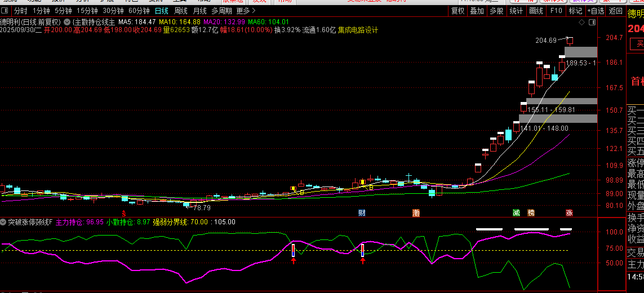Click the sidebar toggle icon beside the diamond
The image size is (644, 293).
591,22
